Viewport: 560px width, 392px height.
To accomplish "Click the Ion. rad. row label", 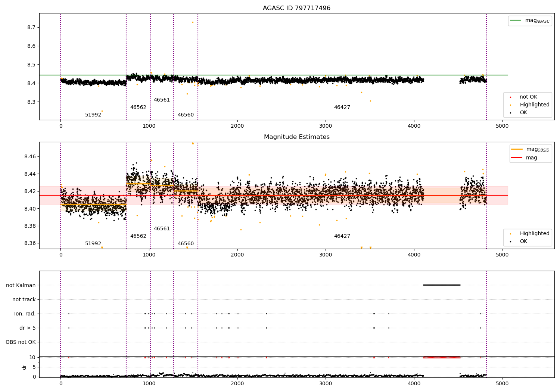I will click(x=25, y=314).
